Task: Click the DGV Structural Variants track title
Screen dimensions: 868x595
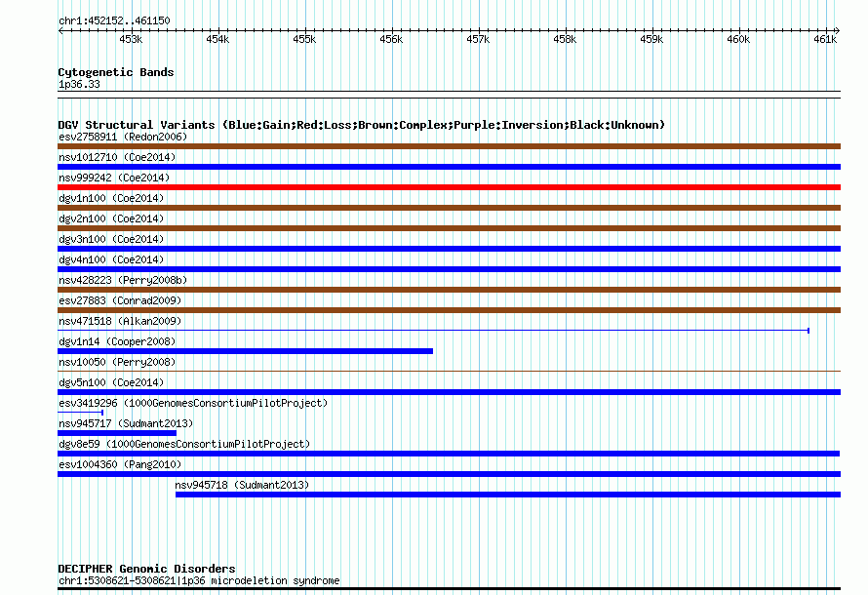Action: point(362,125)
